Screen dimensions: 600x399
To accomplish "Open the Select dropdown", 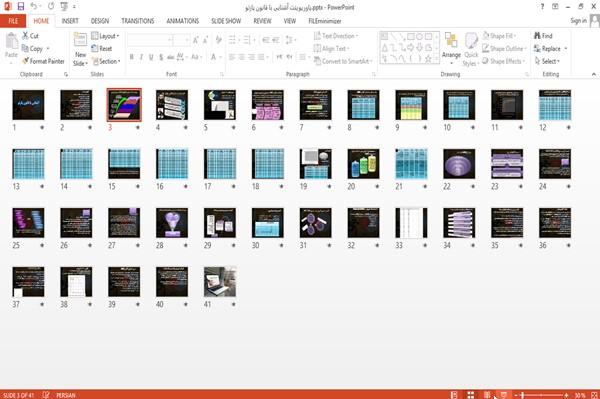I will [x=547, y=61].
